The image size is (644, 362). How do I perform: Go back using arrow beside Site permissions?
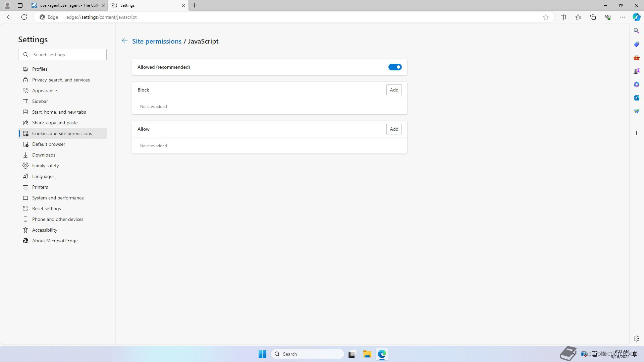pyautogui.click(x=124, y=41)
